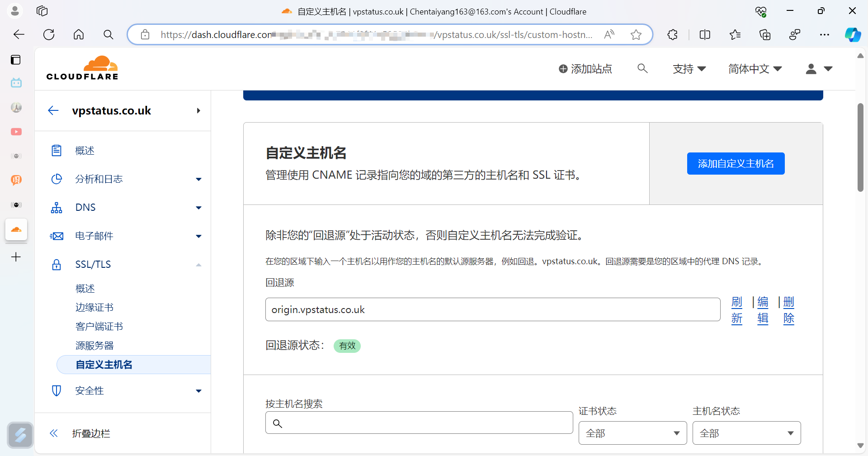Image resolution: width=868 pixels, height=456 pixels.
Task: Click the 有效 status badge
Action: click(x=347, y=346)
